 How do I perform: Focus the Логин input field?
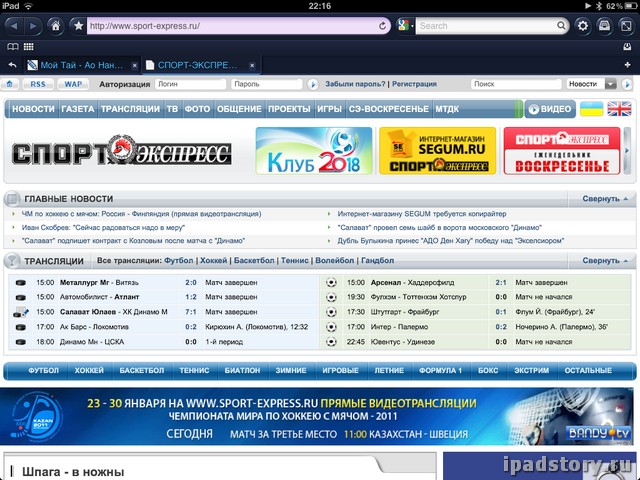190,84
